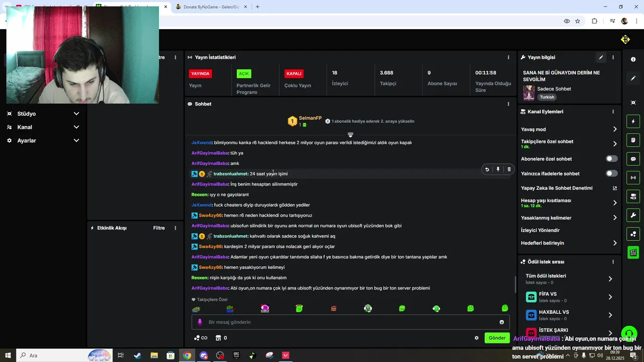Click username Swa4zy66 on the kardeşim 2 milyar message

tap(210, 246)
